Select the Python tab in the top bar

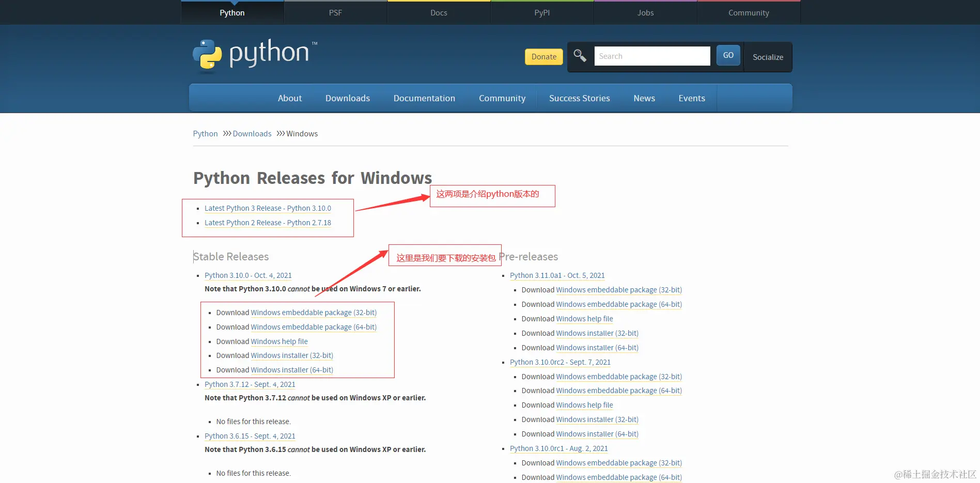point(232,12)
